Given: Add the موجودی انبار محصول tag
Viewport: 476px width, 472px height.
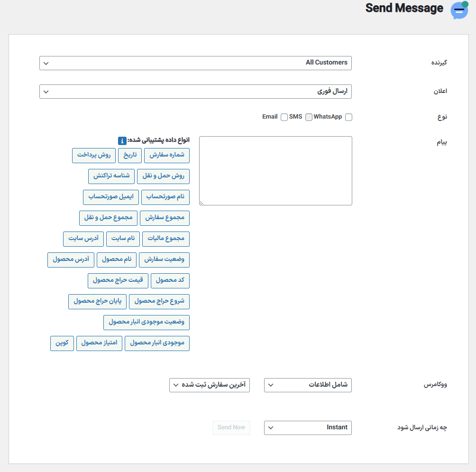Looking at the screenshot, I should coord(157,343).
